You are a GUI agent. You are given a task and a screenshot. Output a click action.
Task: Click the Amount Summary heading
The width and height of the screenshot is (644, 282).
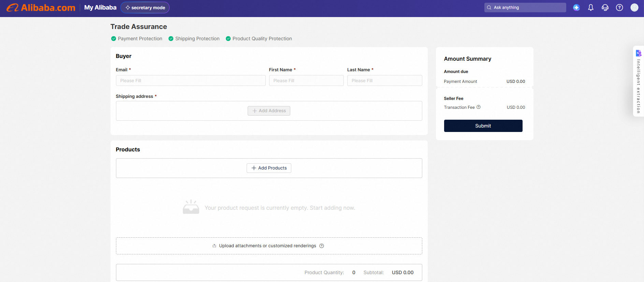pos(468,59)
